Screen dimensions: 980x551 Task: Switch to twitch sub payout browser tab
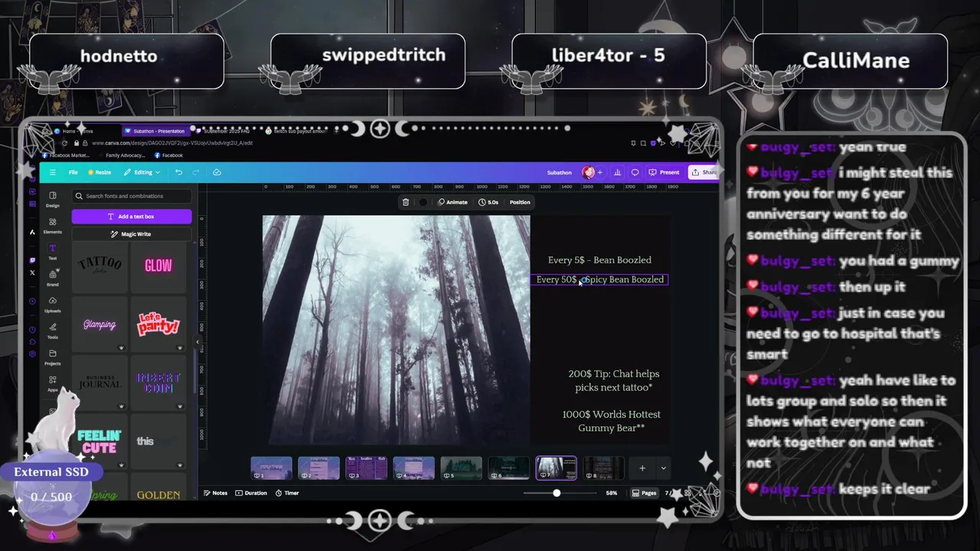click(x=296, y=131)
